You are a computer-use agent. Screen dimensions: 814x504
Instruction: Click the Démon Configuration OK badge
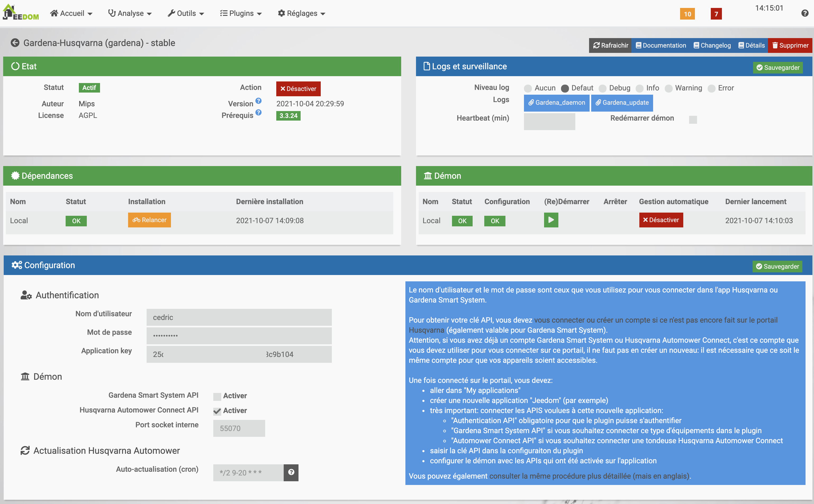(495, 221)
